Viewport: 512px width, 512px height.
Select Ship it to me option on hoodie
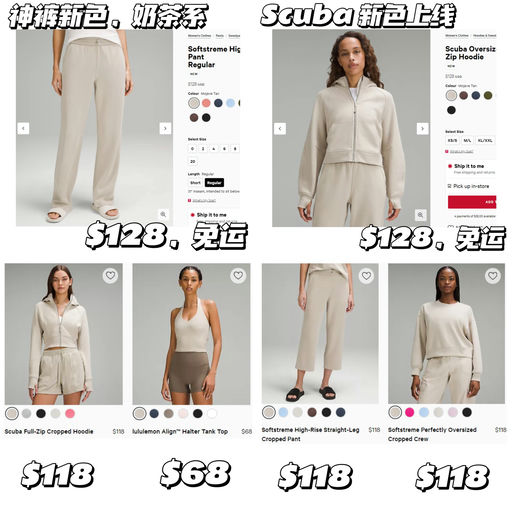(470, 166)
